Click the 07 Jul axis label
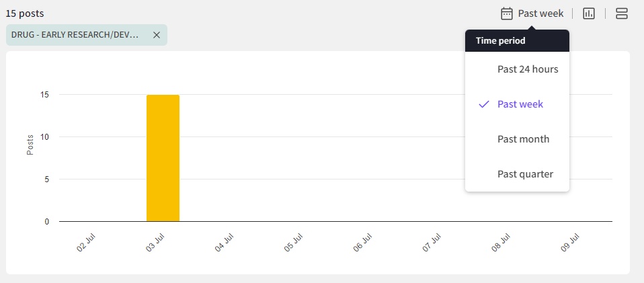This screenshot has height=283, width=644. pyautogui.click(x=432, y=243)
